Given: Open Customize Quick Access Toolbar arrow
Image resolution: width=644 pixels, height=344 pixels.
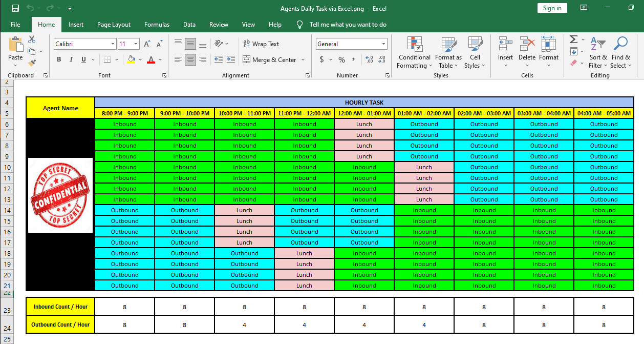Looking at the screenshot, I should click(70, 8).
